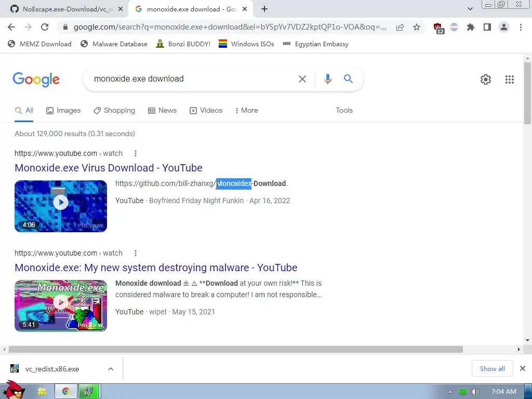Close the NoEscape.exe-Download tab
The height and width of the screenshot is (399, 532).
click(x=121, y=9)
